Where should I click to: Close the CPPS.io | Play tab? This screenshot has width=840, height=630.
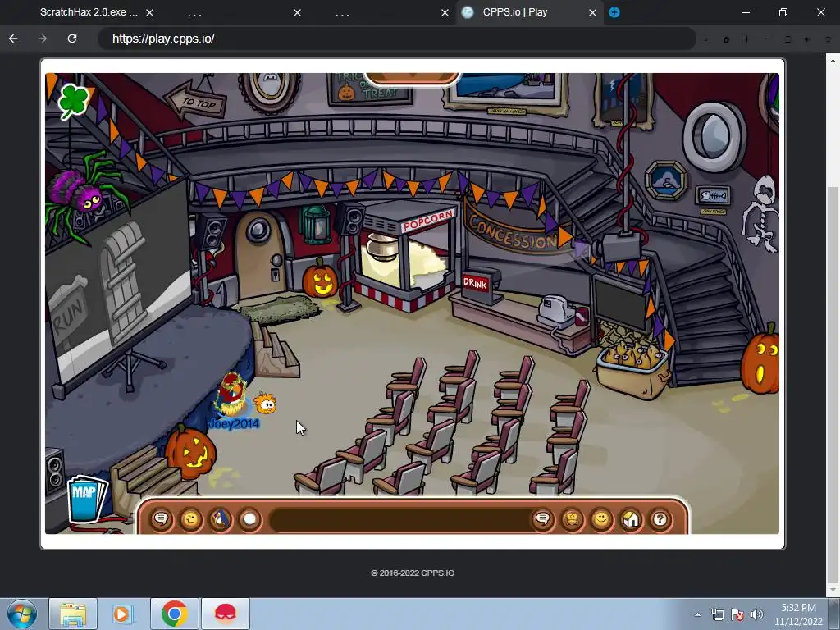tap(592, 12)
